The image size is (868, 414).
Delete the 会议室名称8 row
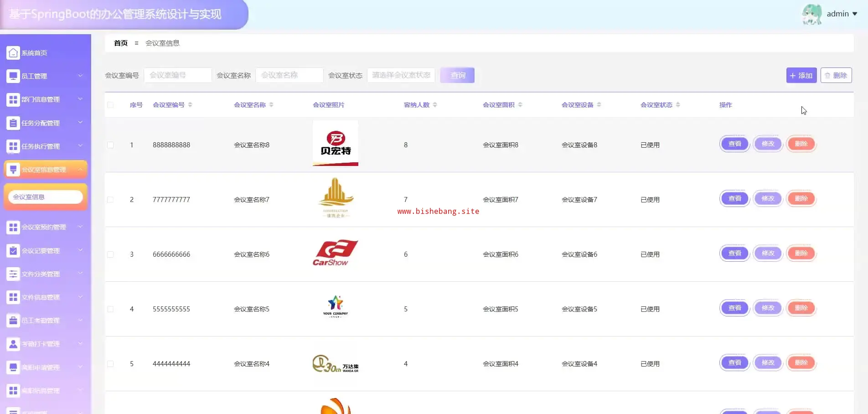[801, 144]
